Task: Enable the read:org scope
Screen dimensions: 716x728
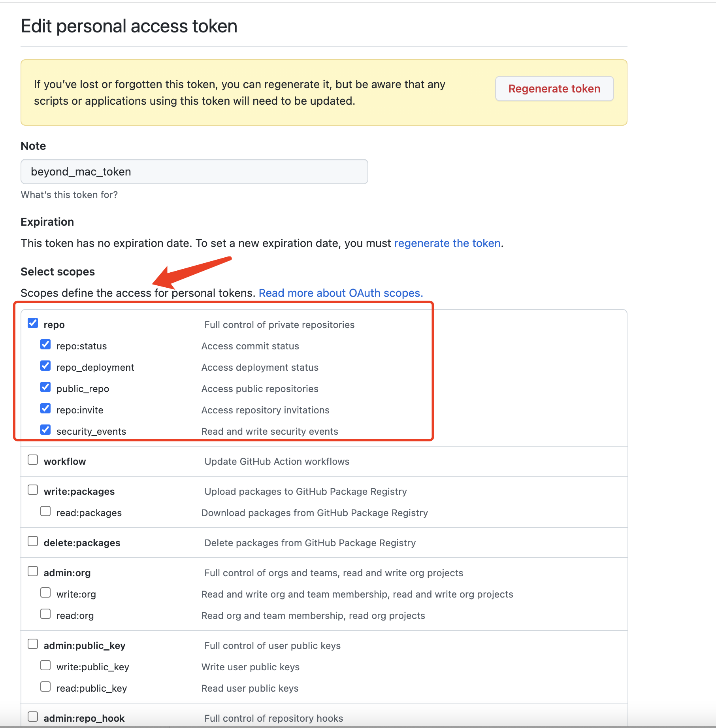Action: (45, 614)
